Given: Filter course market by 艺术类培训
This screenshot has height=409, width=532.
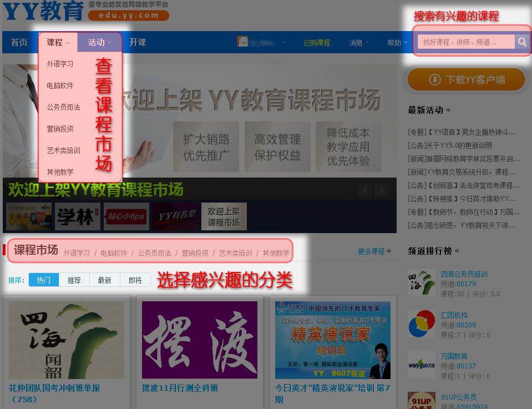Looking at the screenshot, I should coord(235,253).
